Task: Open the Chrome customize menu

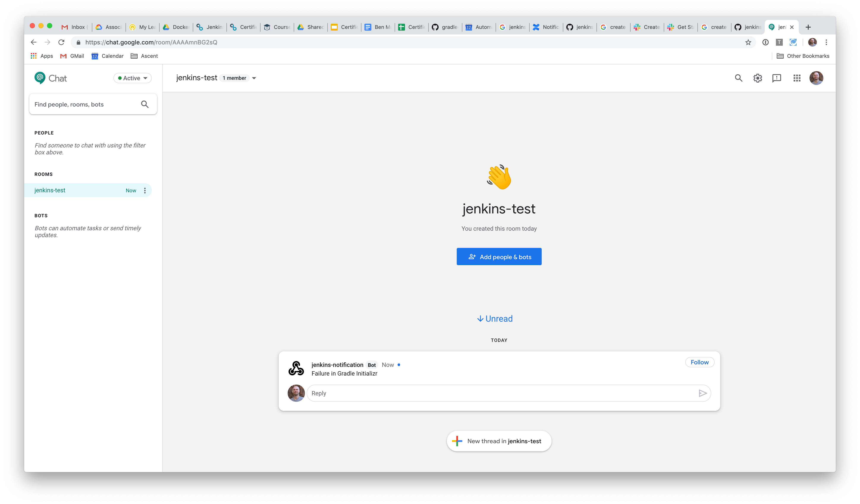Action: tap(827, 42)
